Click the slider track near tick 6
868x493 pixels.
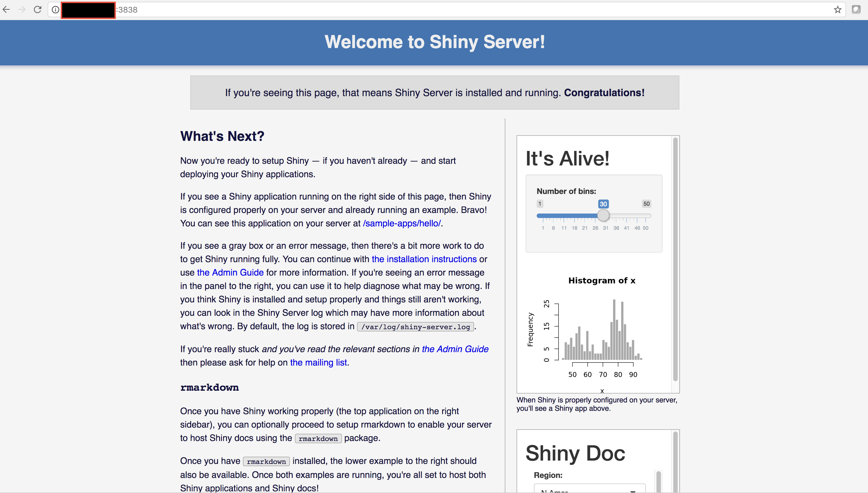coord(553,216)
